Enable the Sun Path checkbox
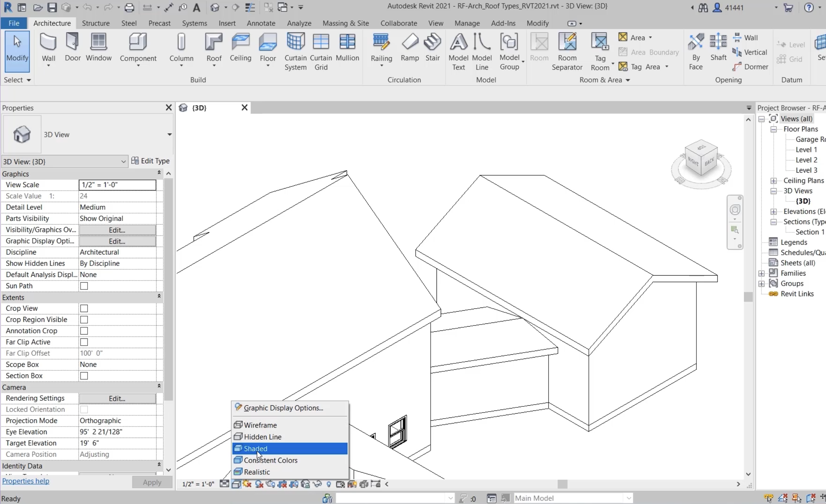The width and height of the screenshot is (826, 504). click(84, 286)
